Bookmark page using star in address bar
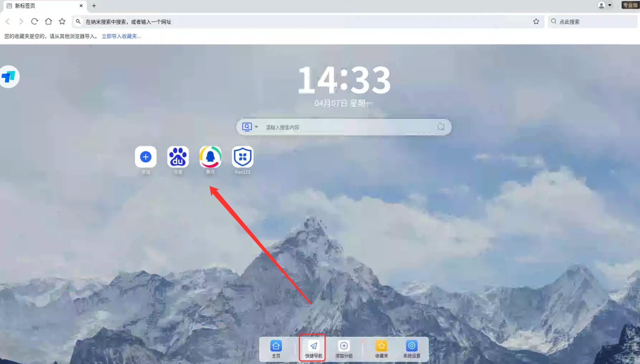 click(x=536, y=22)
